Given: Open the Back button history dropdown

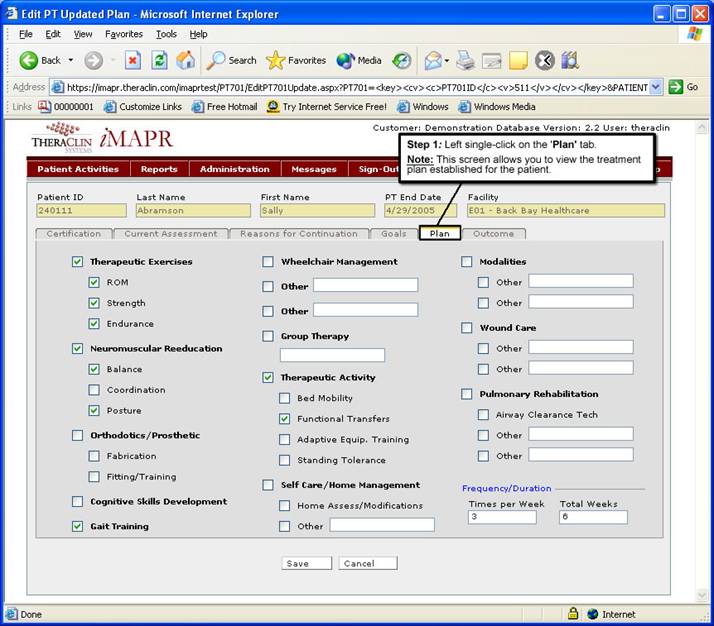Looking at the screenshot, I should 70,60.
